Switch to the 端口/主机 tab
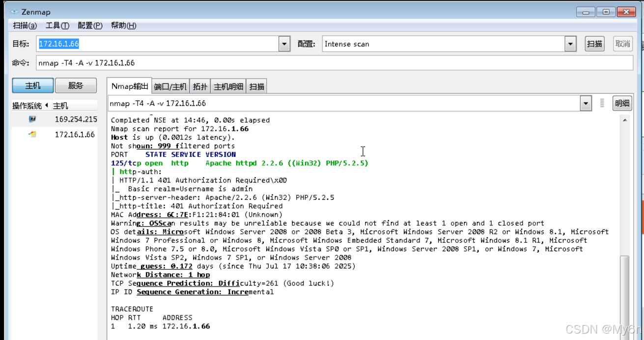The height and width of the screenshot is (340, 644). point(170,87)
